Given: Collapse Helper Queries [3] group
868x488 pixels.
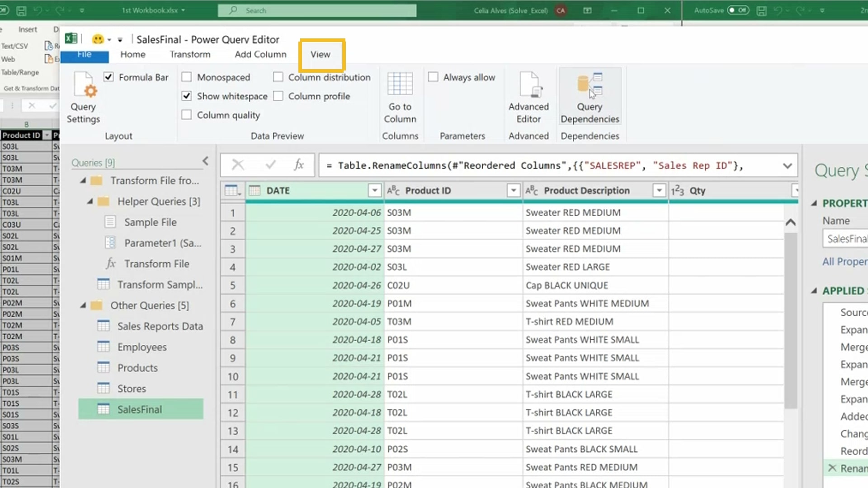Looking at the screenshot, I should pyautogui.click(x=90, y=202).
